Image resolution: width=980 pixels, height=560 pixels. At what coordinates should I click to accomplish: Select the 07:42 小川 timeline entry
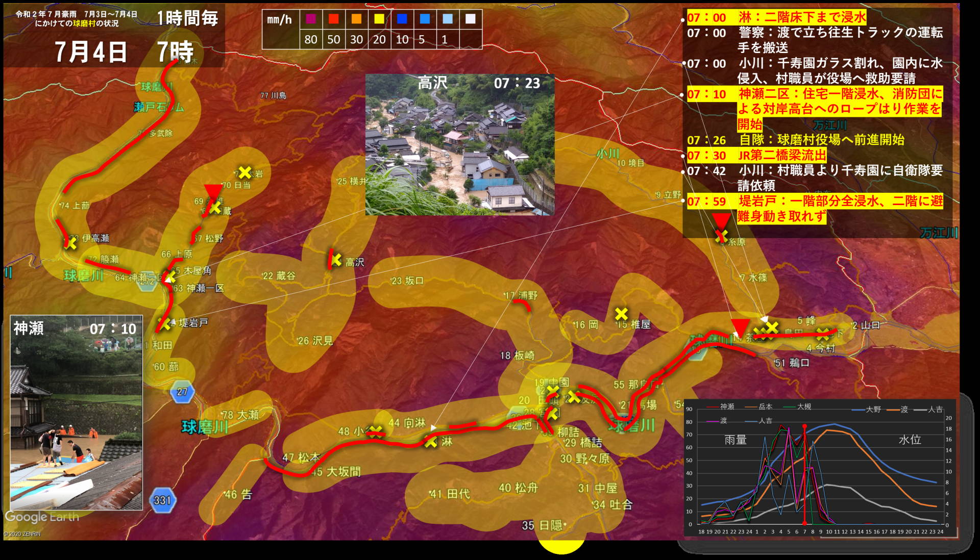point(815,178)
